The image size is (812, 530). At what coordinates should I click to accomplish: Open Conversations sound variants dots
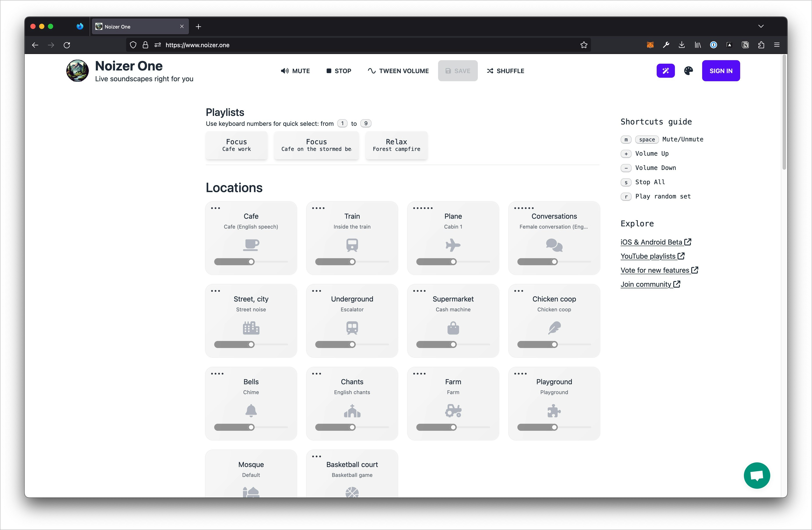tap(524, 208)
